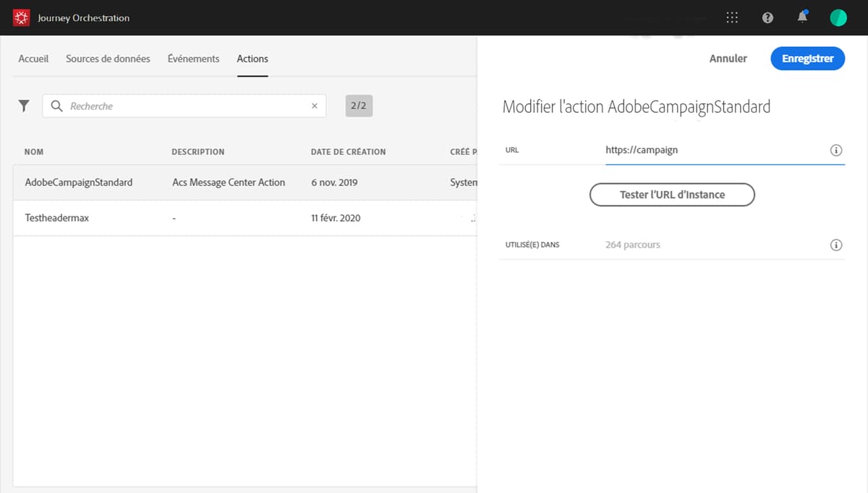Clear the search with the X icon

point(315,106)
